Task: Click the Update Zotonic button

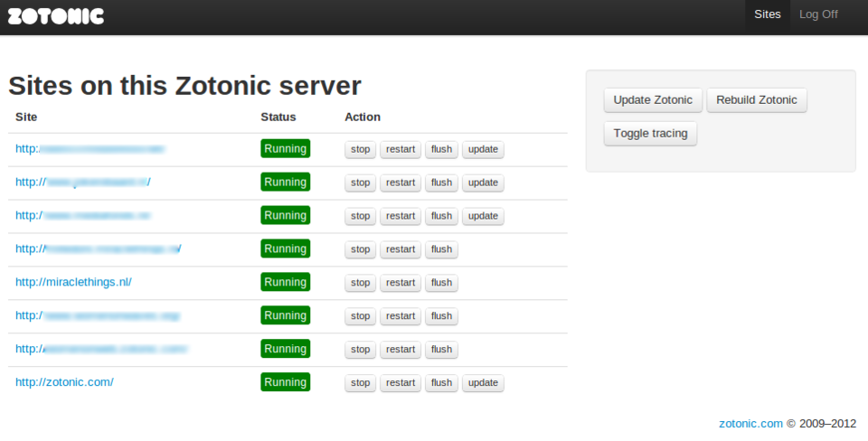Action: click(x=653, y=100)
